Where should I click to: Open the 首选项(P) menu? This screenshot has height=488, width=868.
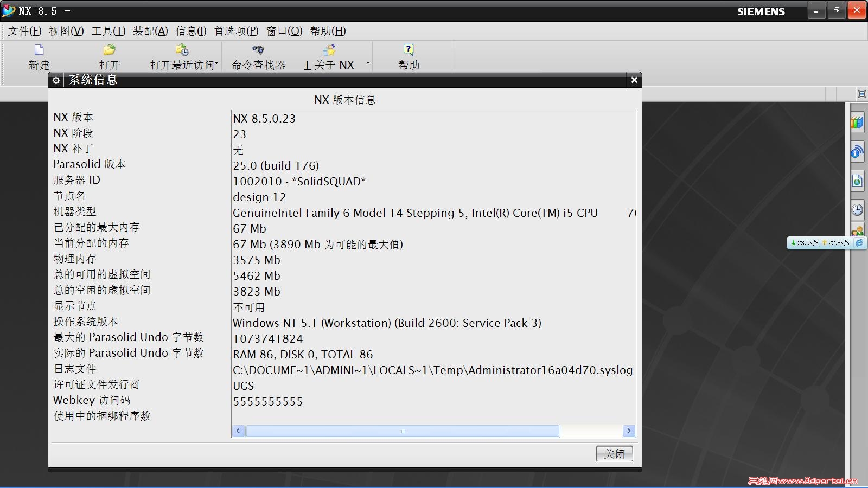pyautogui.click(x=237, y=31)
